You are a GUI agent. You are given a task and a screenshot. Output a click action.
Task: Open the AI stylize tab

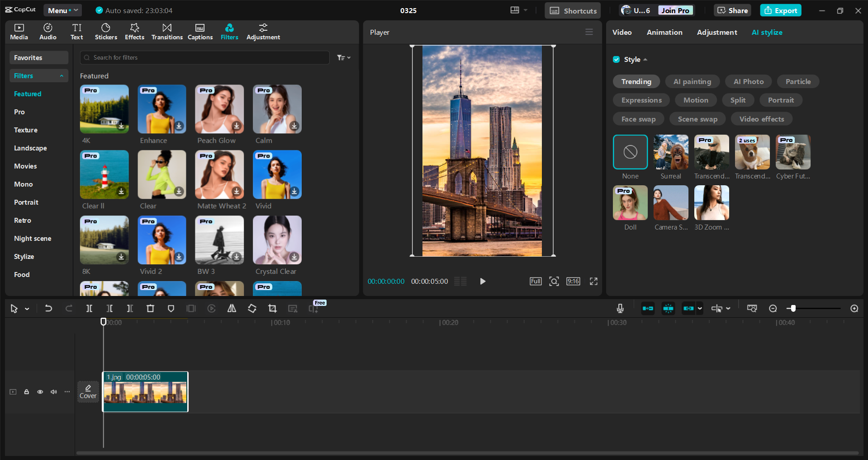(x=767, y=32)
